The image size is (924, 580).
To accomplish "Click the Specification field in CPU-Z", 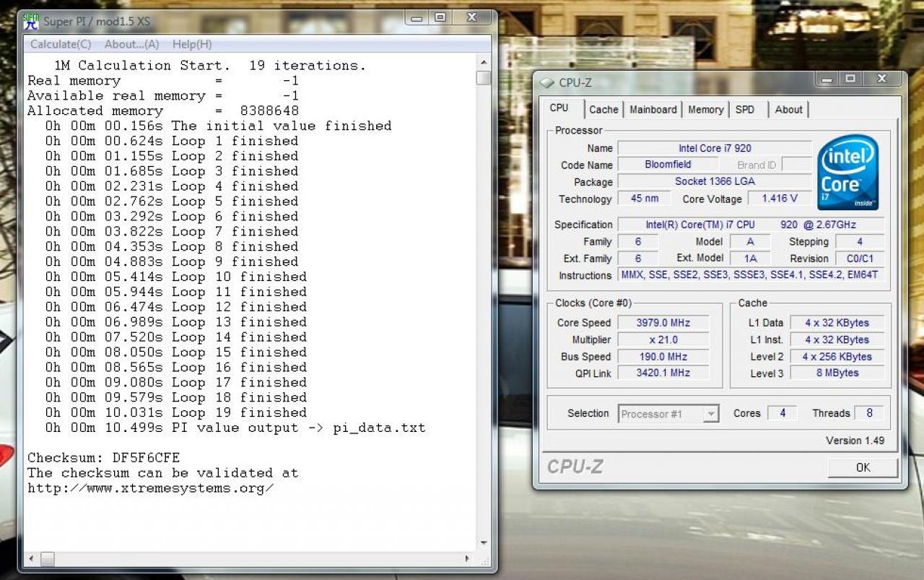I will coord(751,225).
